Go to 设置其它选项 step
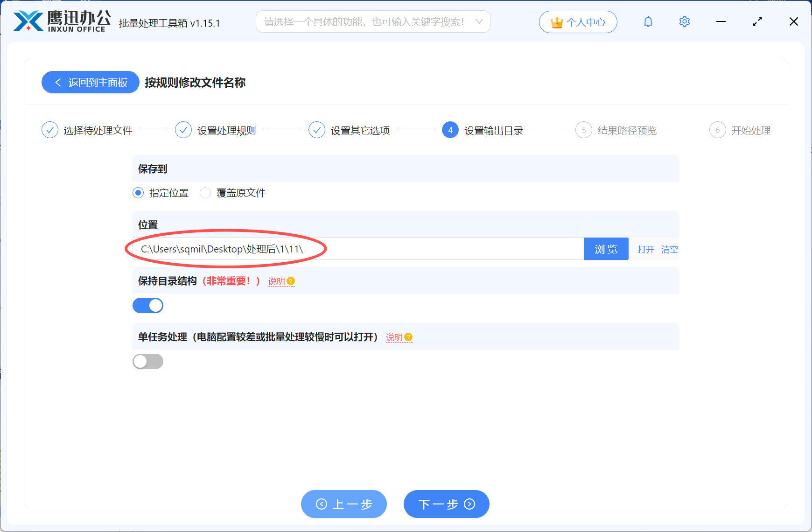The image size is (812, 532). coord(360,130)
